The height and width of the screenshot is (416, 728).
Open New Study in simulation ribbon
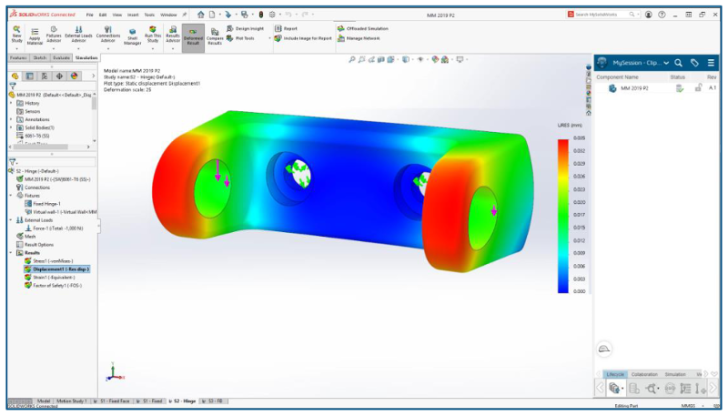(x=17, y=36)
